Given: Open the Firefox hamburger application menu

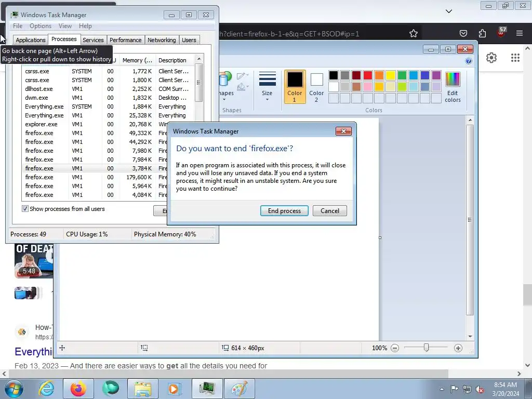Looking at the screenshot, I should tap(520, 33).
